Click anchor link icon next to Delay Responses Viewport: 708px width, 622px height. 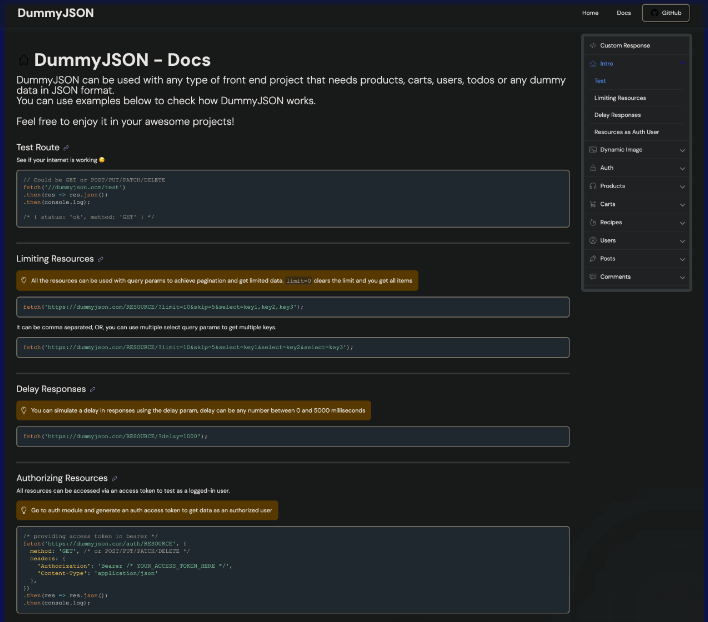pyautogui.click(x=93, y=389)
